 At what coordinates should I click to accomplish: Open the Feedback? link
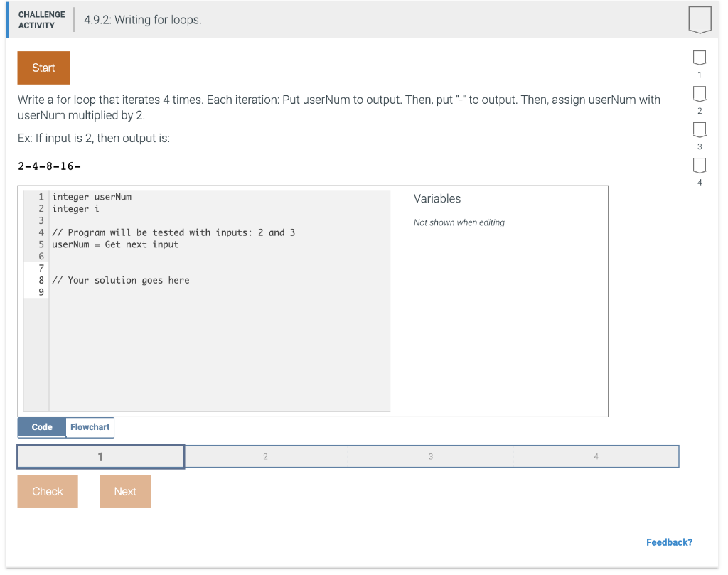[x=669, y=542]
